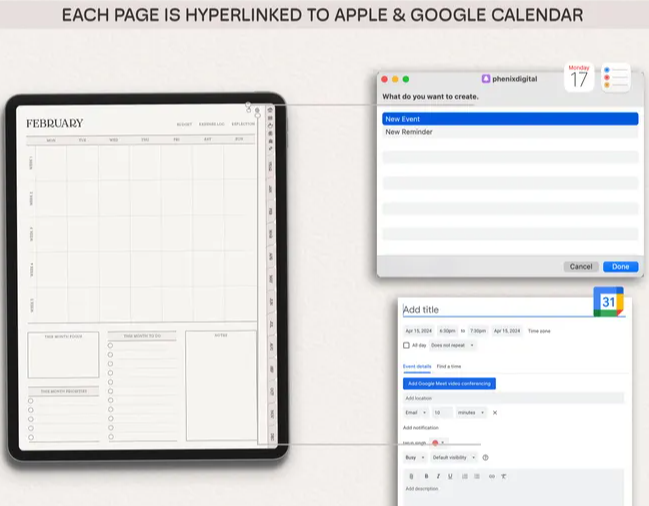This screenshot has height=506, width=649.
Task: Click Add Google Meet video conferencing button
Action: point(449,383)
